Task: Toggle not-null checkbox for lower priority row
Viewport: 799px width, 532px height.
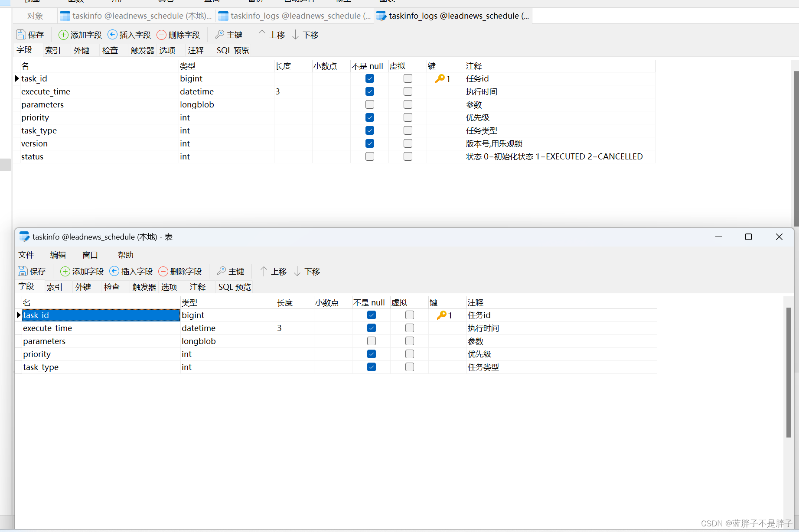Action: (x=372, y=354)
